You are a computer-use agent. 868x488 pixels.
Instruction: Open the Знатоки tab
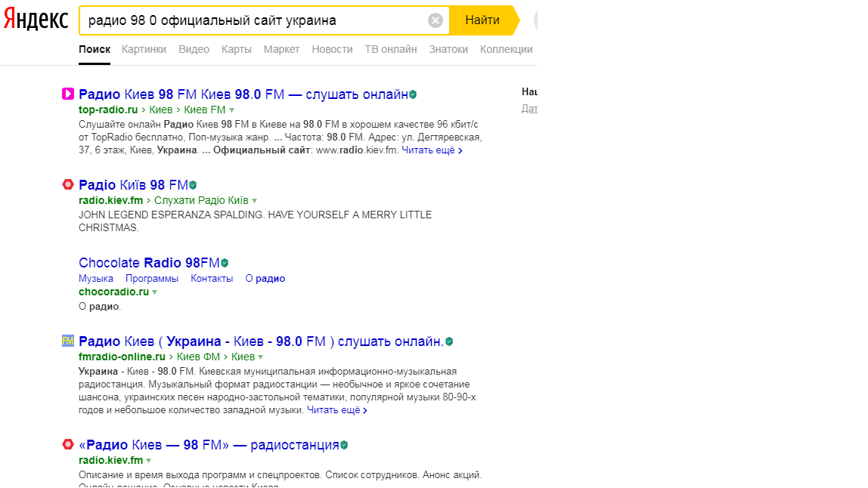coord(448,49)
